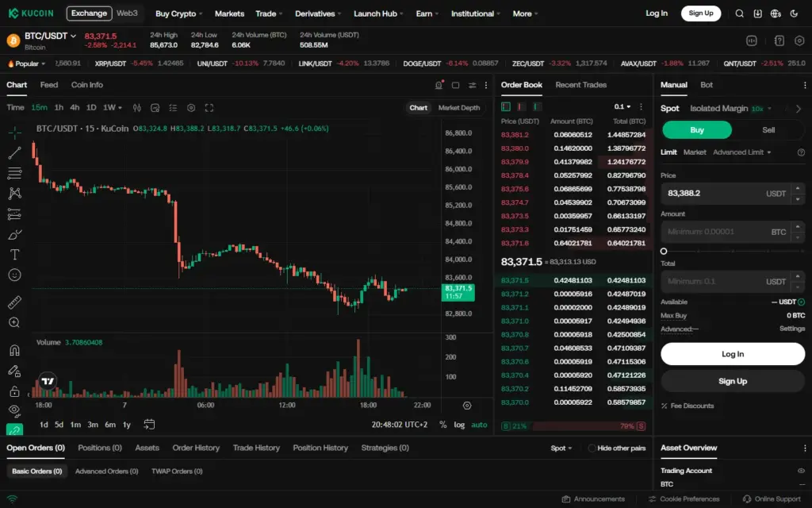812x508 pixels.
Task: Click the amount percentage slider handle
Action: [x=664, y=252]
